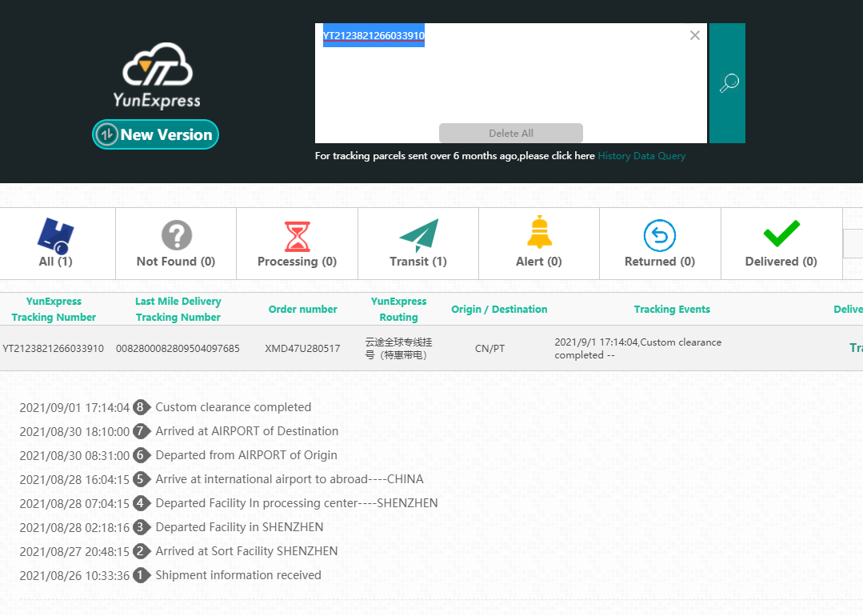Select the All (1) parcel filter
The width and height of the screenshot is (863, 616).
click(x=56, y=244)
